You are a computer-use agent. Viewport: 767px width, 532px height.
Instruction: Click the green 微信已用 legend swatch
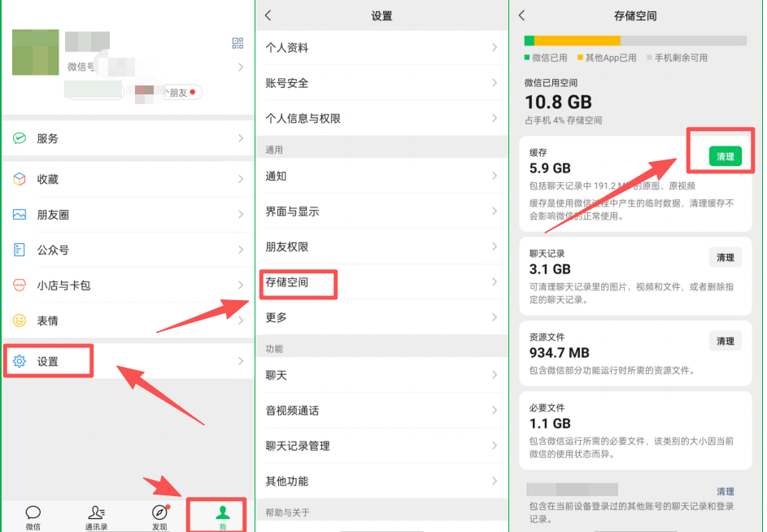click(527, 58)
